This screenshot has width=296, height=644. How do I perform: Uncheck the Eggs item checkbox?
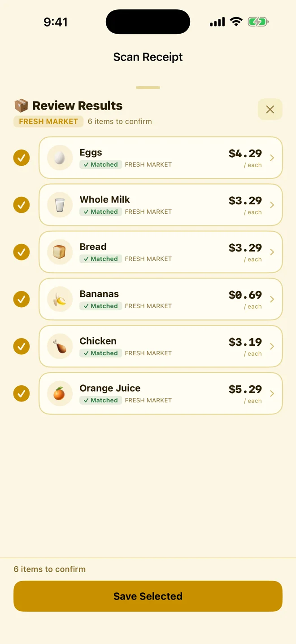tap(22, 158)
